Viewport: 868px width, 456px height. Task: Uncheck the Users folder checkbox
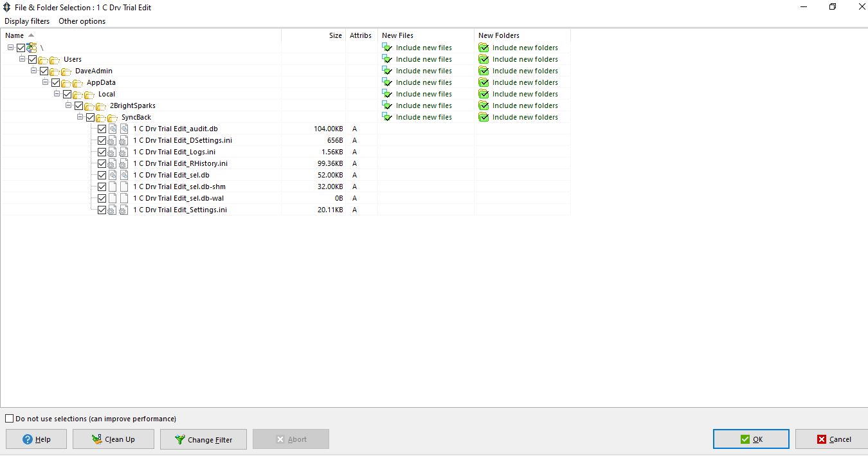pyautogui.click(x=33, y=59)
